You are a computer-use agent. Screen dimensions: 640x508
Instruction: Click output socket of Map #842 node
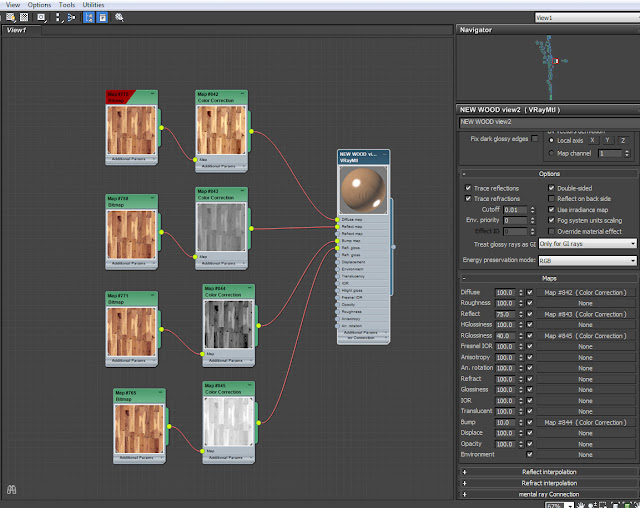[x=251, y=131]
